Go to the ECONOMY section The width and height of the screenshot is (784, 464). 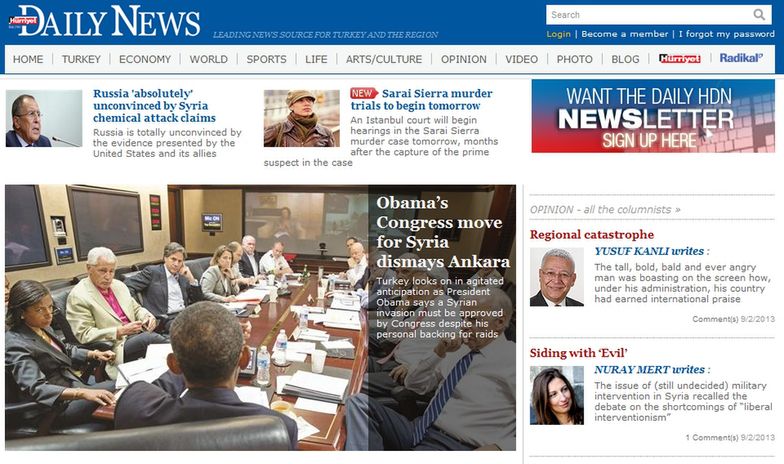click(145, 59)
